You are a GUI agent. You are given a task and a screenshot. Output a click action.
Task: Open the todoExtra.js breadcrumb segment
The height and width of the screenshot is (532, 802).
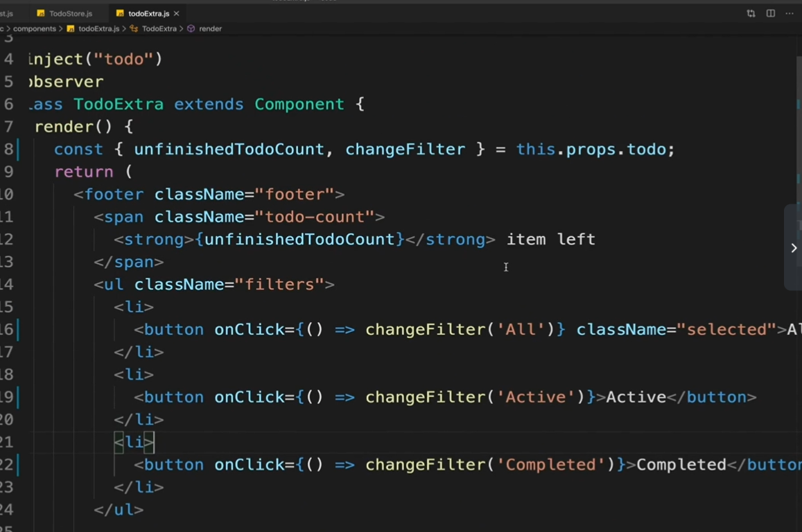[x=98, y=28]
